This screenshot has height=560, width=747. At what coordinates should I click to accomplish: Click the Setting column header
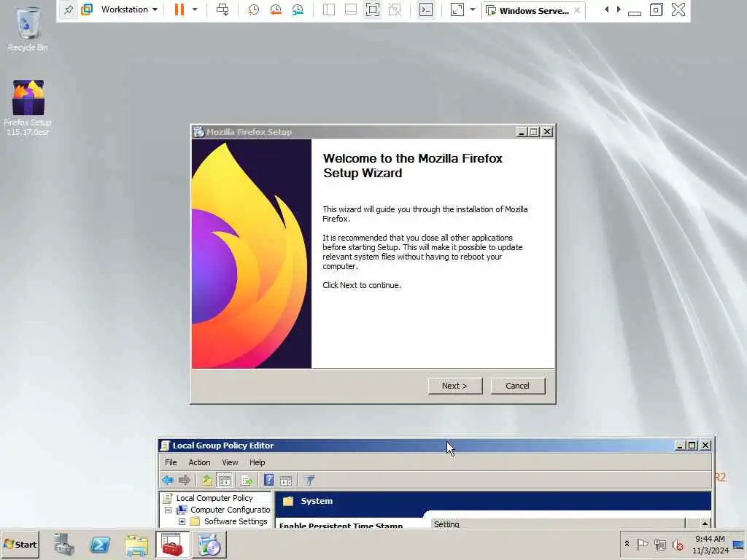click(x=557, y=524)
